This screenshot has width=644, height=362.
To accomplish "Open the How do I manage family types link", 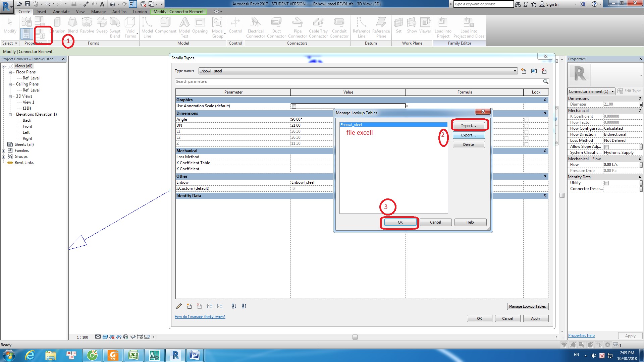I will click(x=200, y=316).
